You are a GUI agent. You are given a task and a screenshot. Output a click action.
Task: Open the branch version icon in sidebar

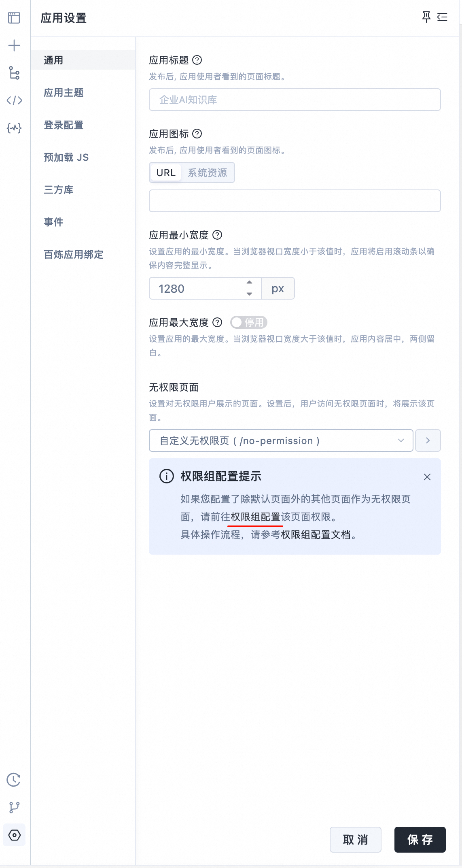[x=14, y=807]
